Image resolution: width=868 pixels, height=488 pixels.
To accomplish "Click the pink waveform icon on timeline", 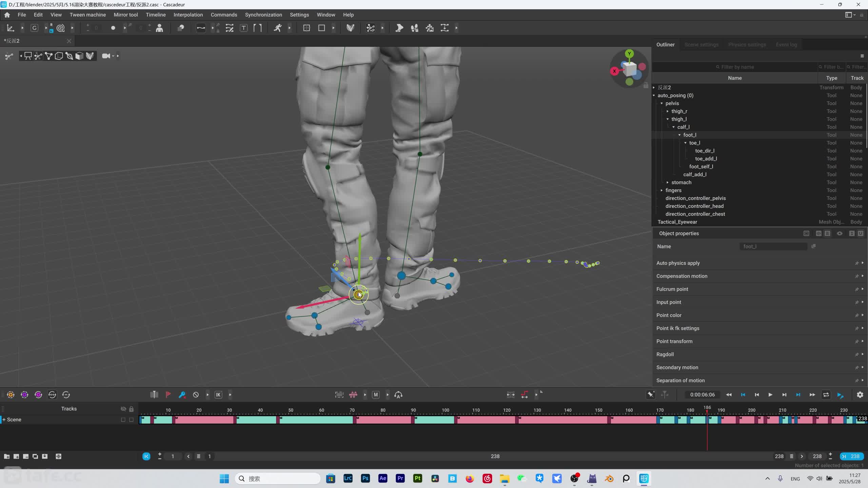I will coord(353,395).
